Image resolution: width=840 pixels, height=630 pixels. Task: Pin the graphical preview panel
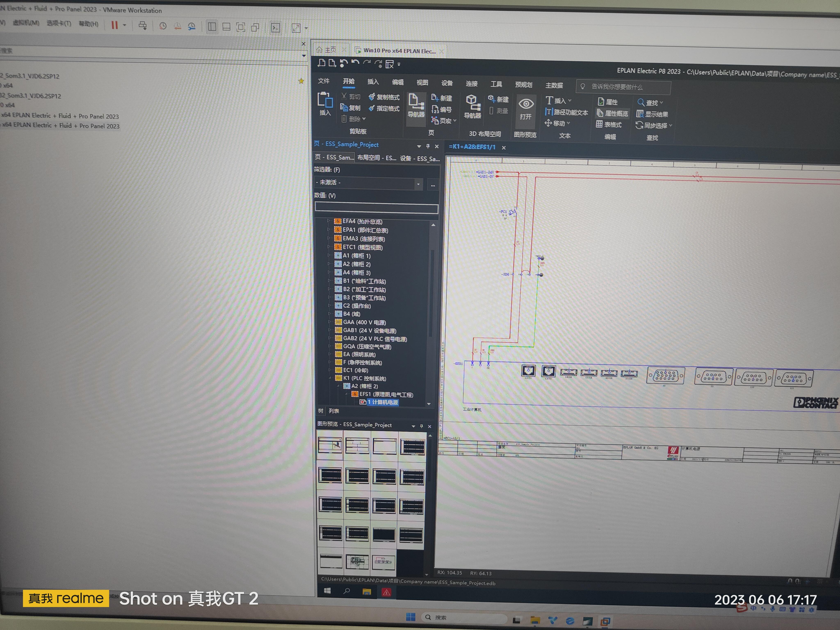click(x=421, y=426)
